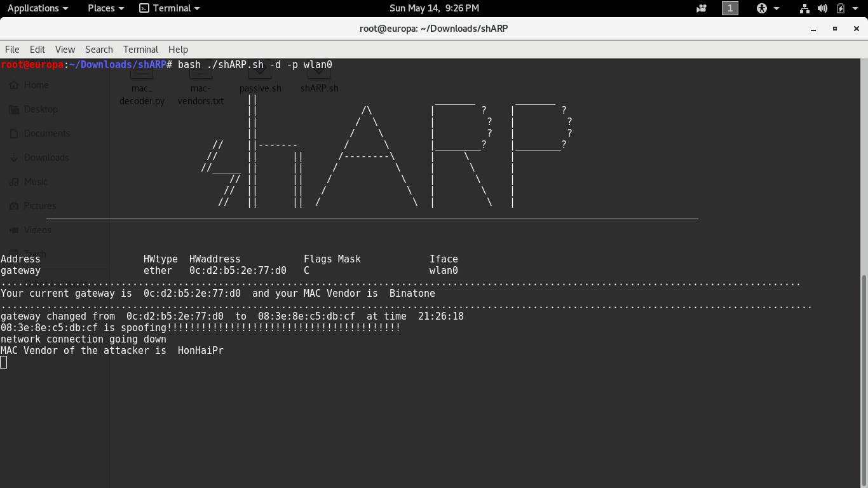Open the Help menu
868x488 pixels.
point(178,49)
